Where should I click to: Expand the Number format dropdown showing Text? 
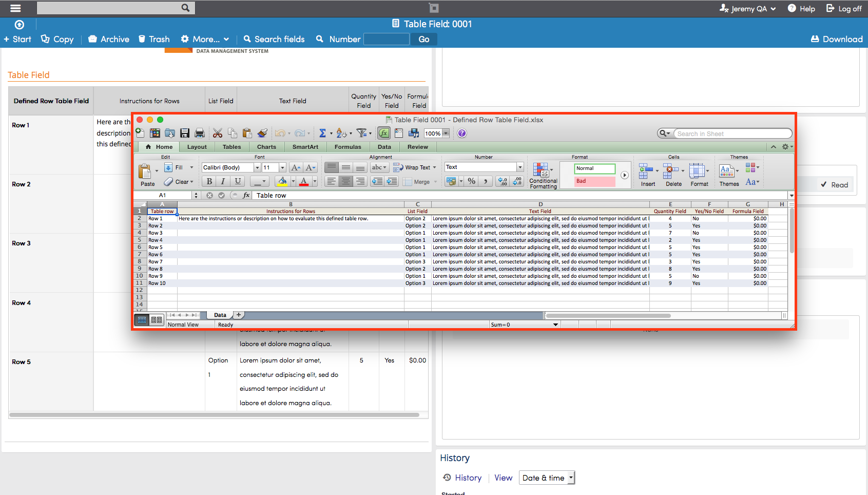(519, 167)
